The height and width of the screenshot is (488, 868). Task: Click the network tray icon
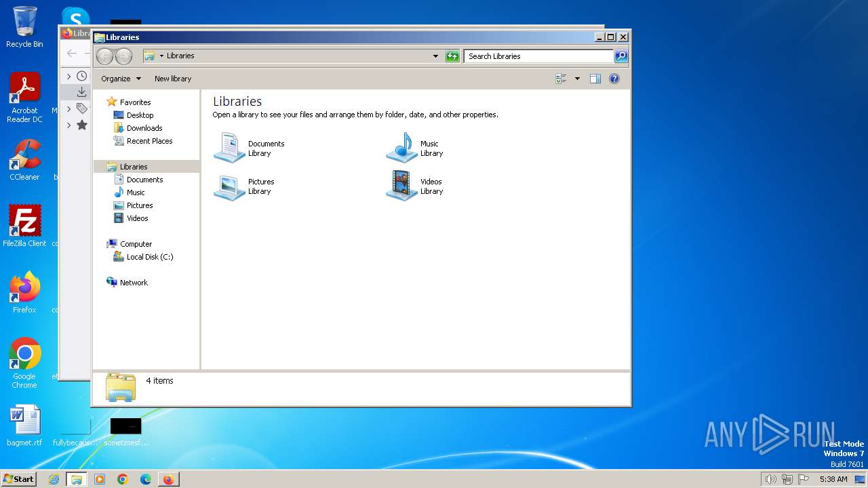[787, 479]
